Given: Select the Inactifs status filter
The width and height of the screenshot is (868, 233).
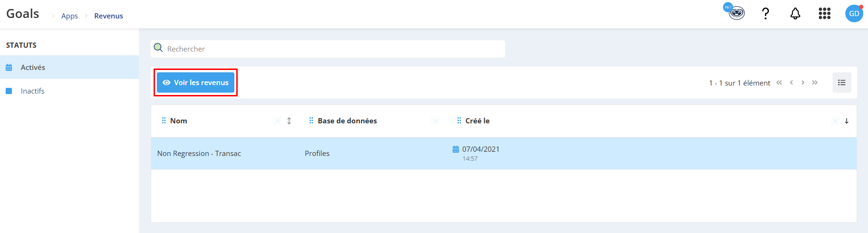Looking at the screenshot, I should (69, 91).
